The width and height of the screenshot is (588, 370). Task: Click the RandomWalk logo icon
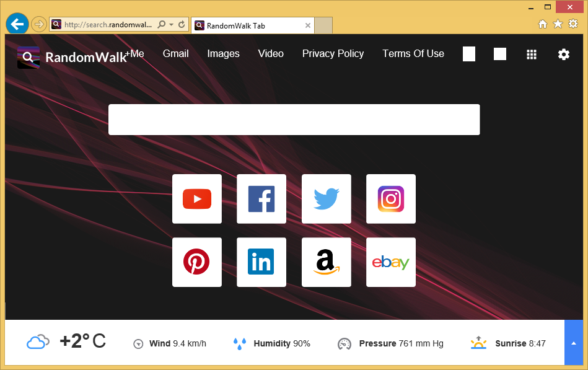point(29,58)
